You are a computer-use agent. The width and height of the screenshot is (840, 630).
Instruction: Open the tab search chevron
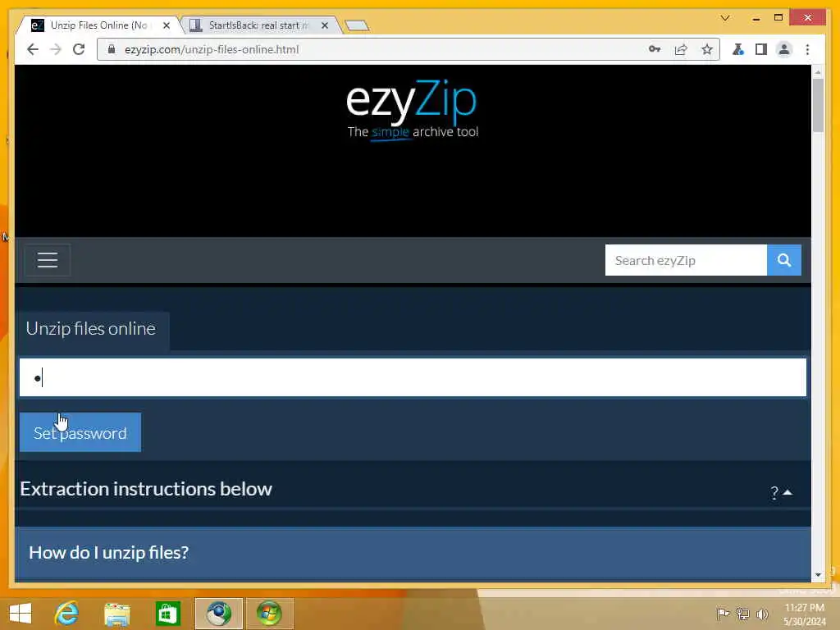[x=725, y=18]
